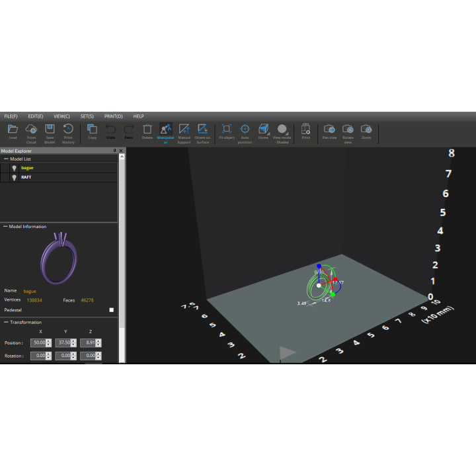This screenshot has width=476, height=476.
Task: Enable the Pedestal checkbox
Action: (x=112, y=310)
